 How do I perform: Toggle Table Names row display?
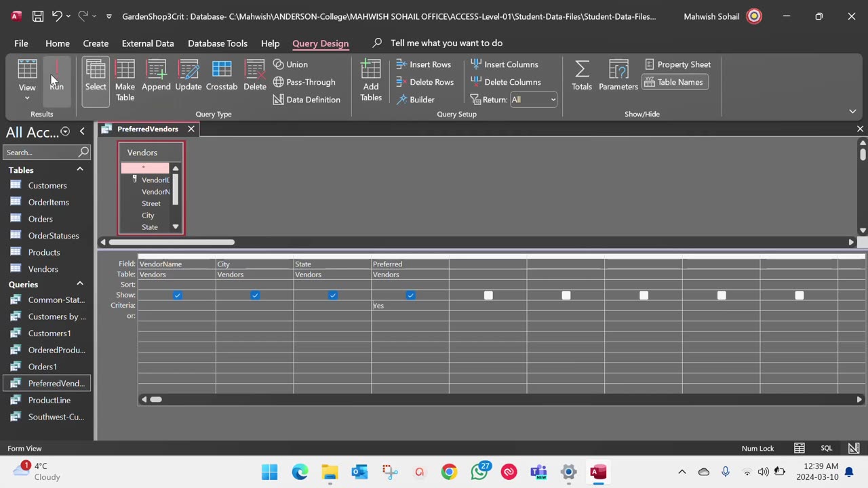click(x=674, y=82)
